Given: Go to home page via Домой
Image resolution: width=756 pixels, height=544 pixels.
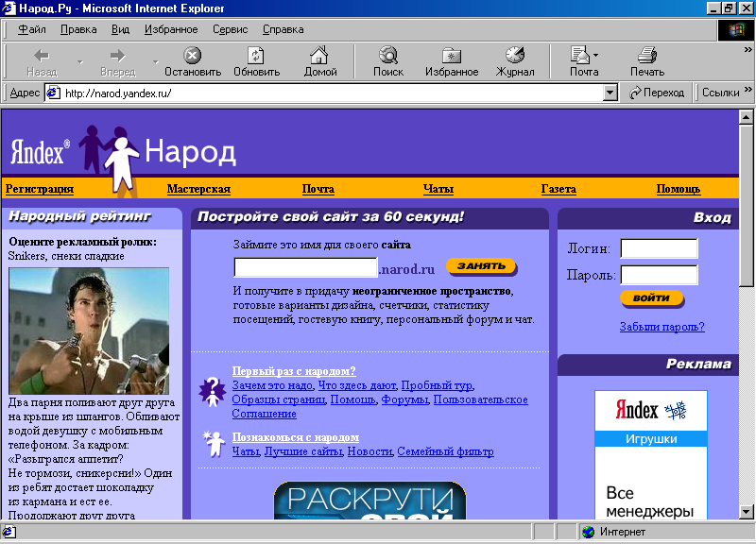Looking at the screenshot, I should tap(319, 61).
